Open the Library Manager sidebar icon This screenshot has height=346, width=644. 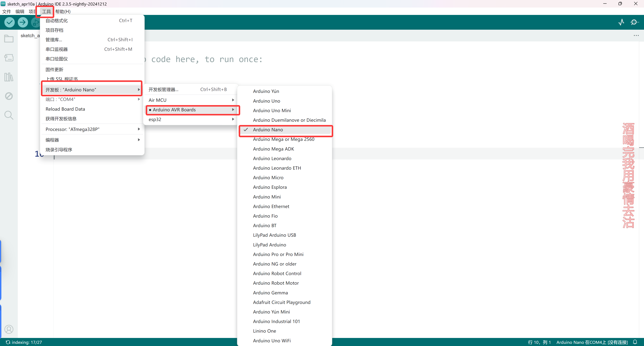pos(9,77)
